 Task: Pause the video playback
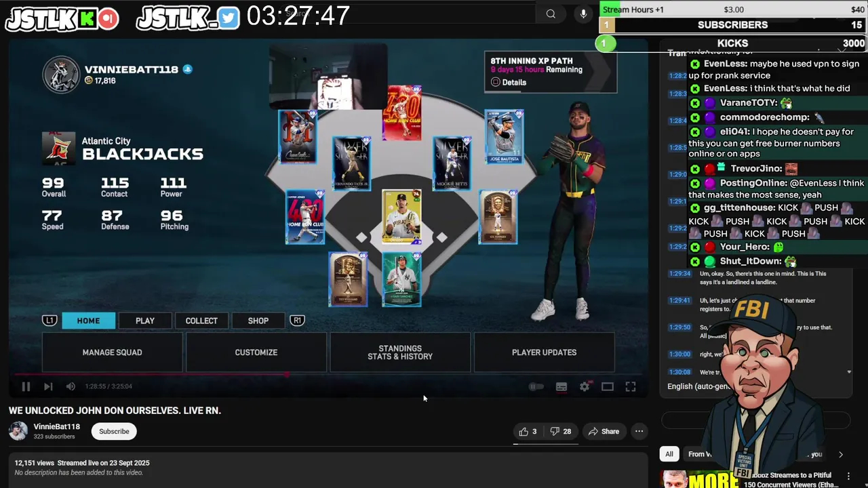(26, 386)
